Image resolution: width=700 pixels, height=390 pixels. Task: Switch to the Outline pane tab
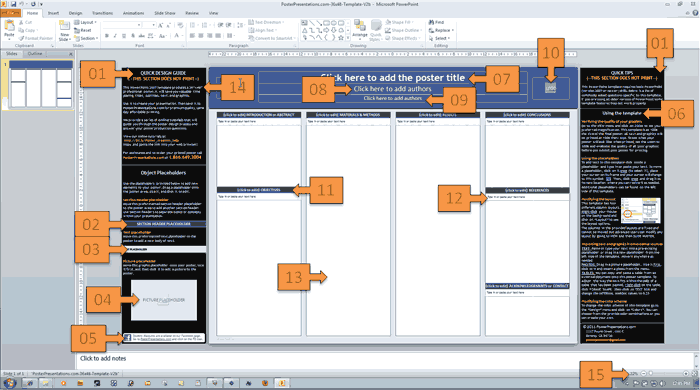[35, 54]
